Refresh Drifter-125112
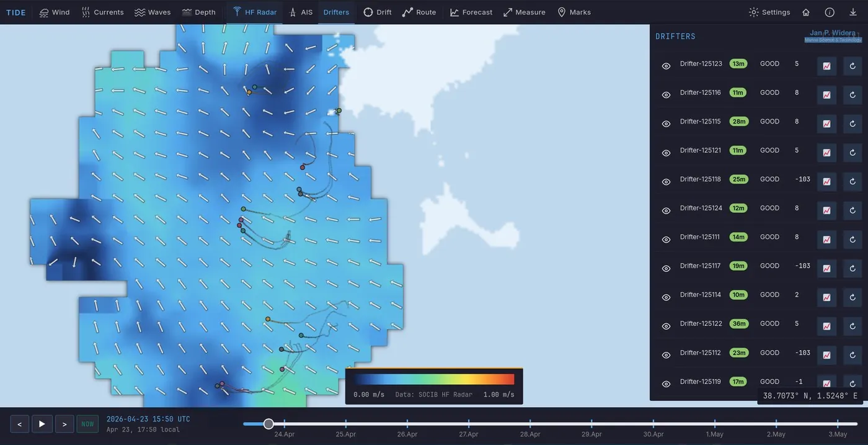The height and width of the screenshot is (445, 868). (x=852, y=355)
